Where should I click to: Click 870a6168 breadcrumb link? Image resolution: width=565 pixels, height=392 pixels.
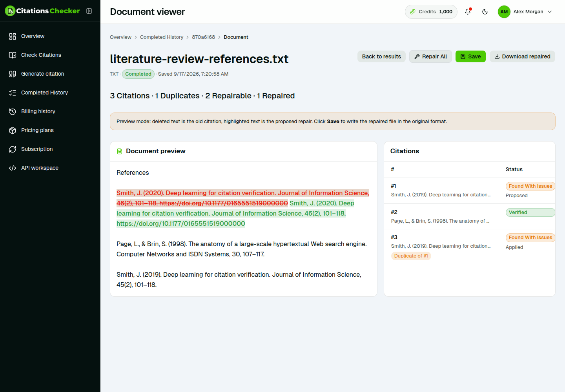tap(203, 37)
